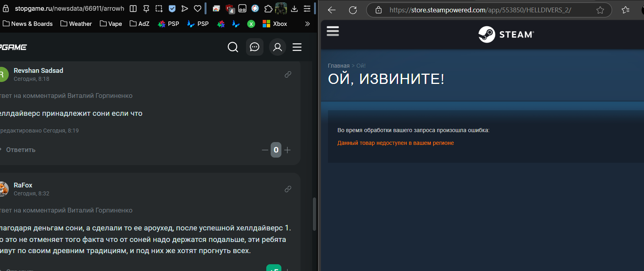This screenshot has width=644, height=271.
Task: Click the paper-plane send icon in the left toolbar
Action: (185, 8)
